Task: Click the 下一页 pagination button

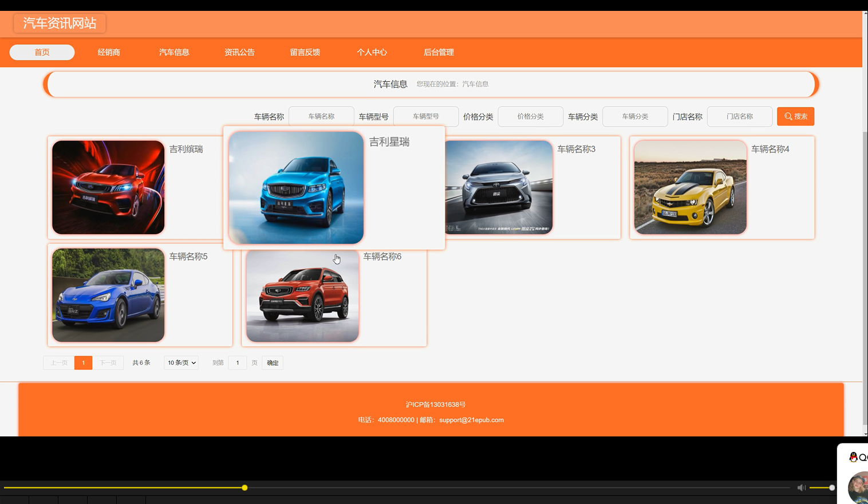Action: [108, 363]
